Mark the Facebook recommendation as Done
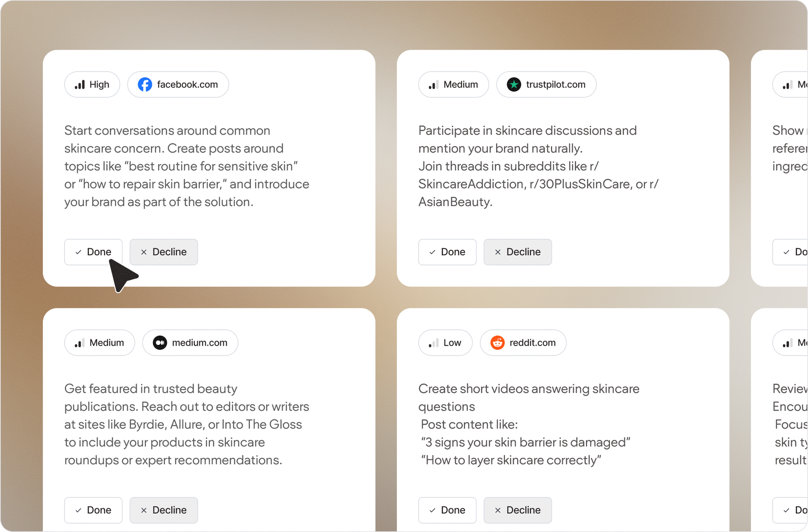 pos(93,252)
